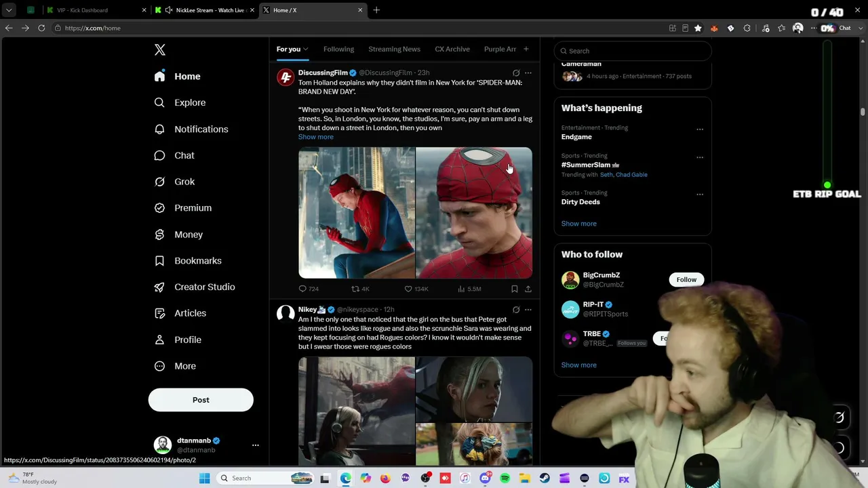Open the Windows Start menu
This screenshot has height=488, width=868.
pos(205,478)
